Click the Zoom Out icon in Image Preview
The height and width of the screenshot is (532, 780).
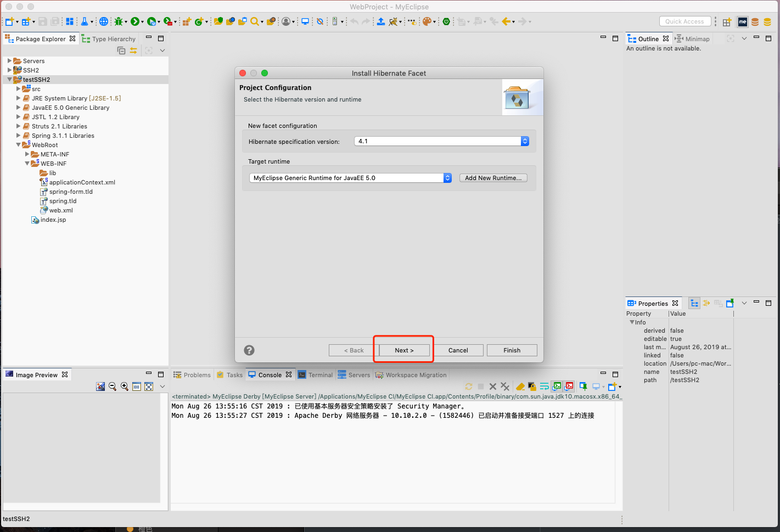(113, 387)
